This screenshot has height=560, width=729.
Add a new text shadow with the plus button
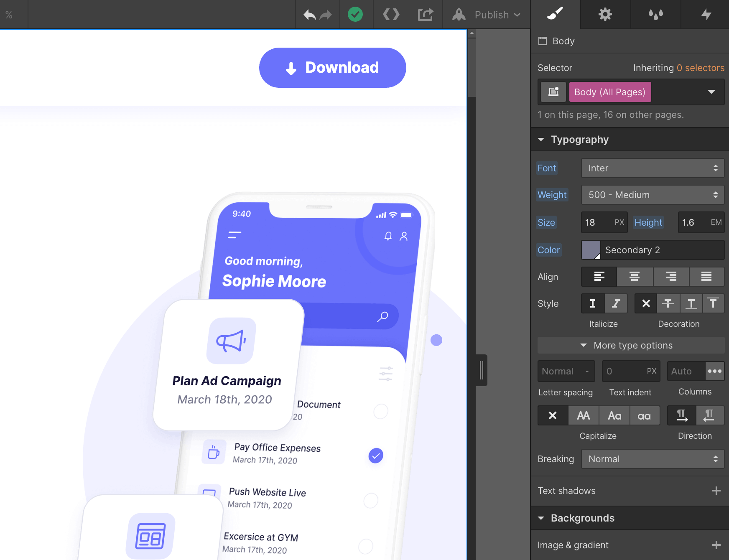[x=716, y=491]
